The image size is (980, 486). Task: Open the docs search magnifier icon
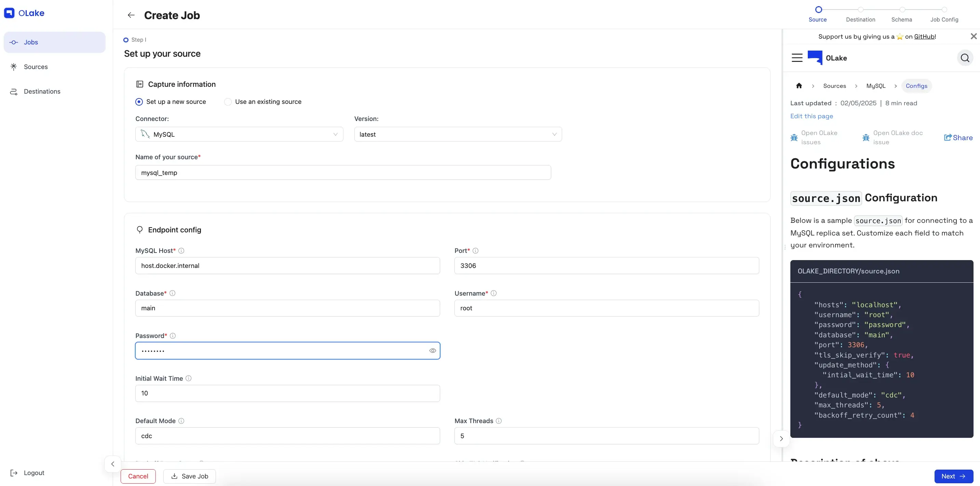coord(965,58)
